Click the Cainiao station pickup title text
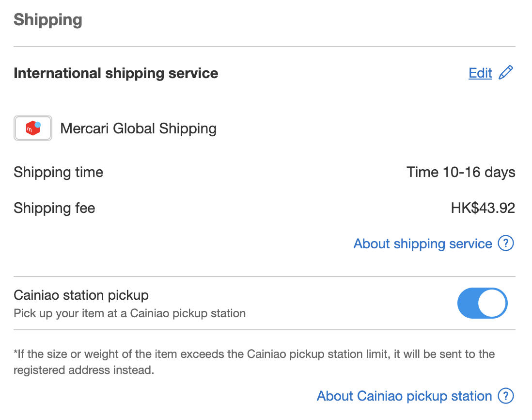This screenshot has height=420, width=532. click(x=81, y=295)
